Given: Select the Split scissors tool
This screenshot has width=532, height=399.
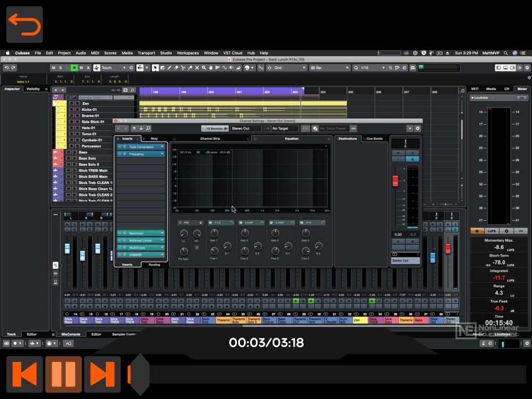Looking at the screenshot, I should tap(183, 68).
